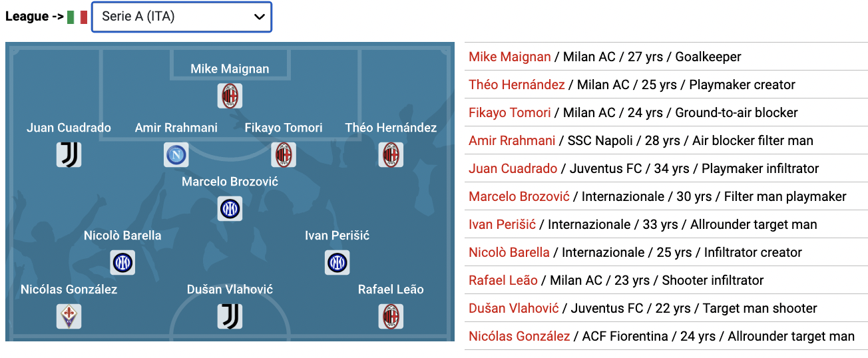Click Inter crest under Nicolò Barella
This screenshot has height=358, width=868.
point(122,263)
